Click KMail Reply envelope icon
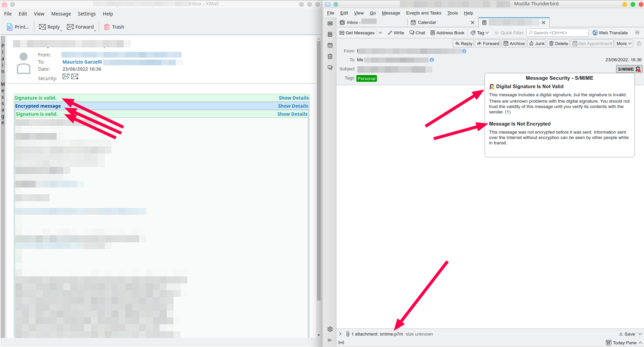The height and width of the screenshot is (347, 644). 42,27
